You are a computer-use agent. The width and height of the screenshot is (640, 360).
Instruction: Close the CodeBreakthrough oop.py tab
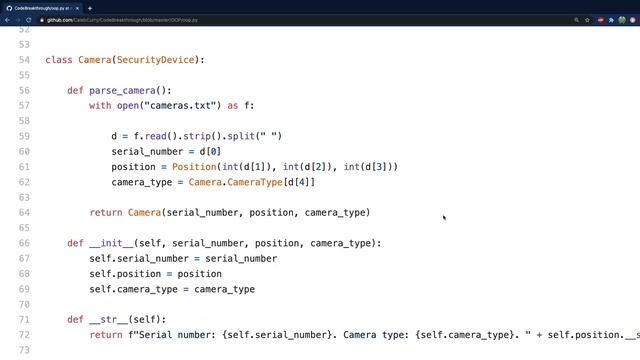click(x=77, y=8)
